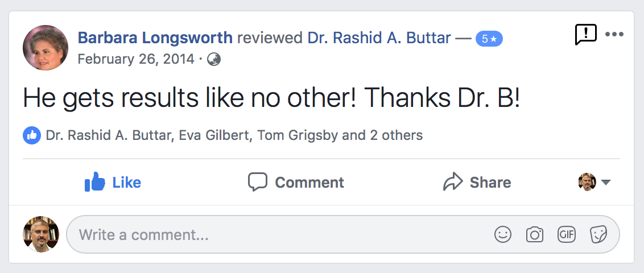Like Barbara Longsworth's review
The image size is (644, 273).
pyautogui.click(x=113, y=182)
